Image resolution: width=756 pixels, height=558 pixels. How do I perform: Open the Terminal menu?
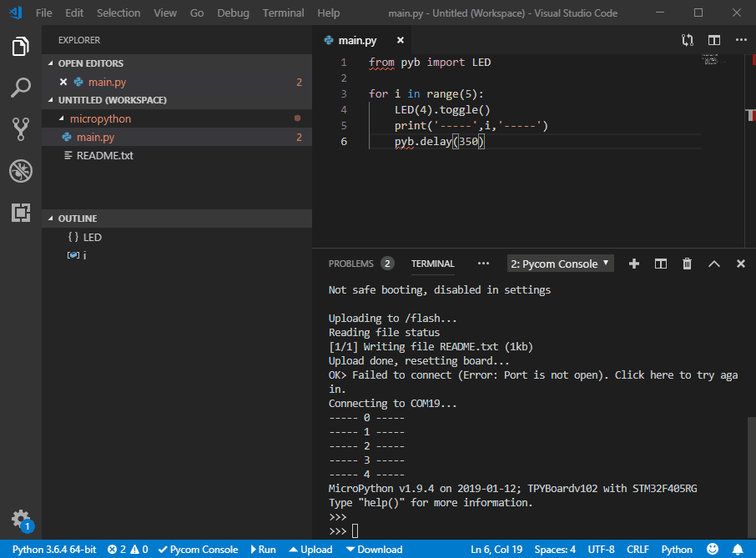283,13
